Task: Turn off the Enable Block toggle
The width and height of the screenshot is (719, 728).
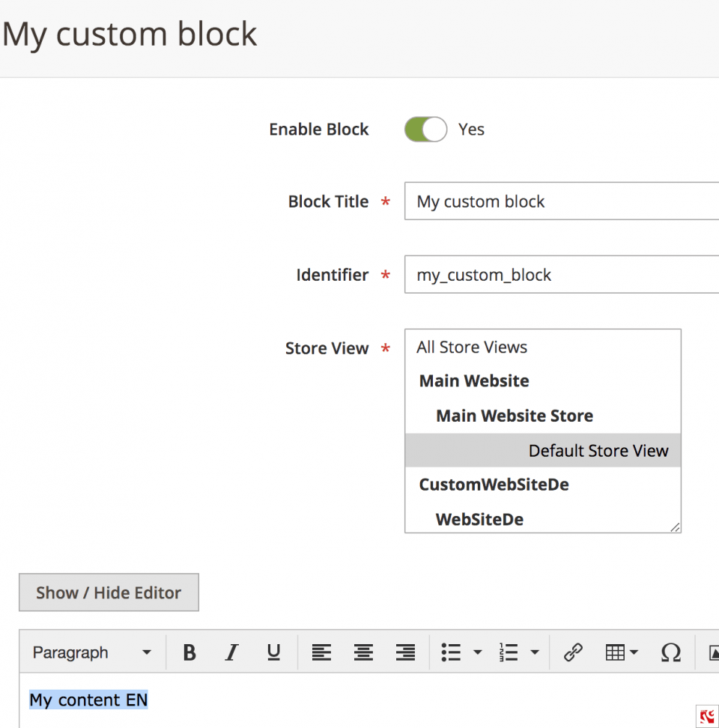Action: click(425, 129)
